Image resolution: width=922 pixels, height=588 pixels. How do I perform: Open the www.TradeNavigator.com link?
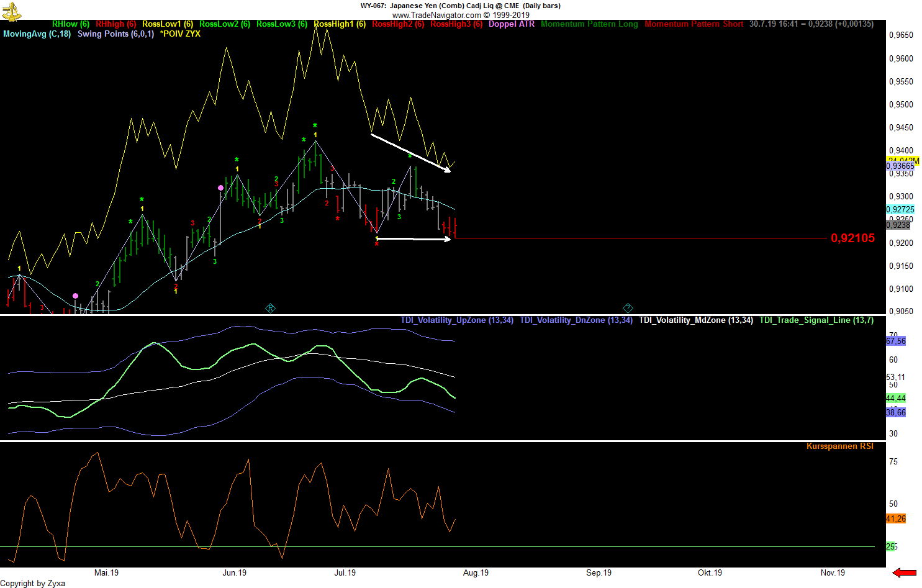coord(436,15)
